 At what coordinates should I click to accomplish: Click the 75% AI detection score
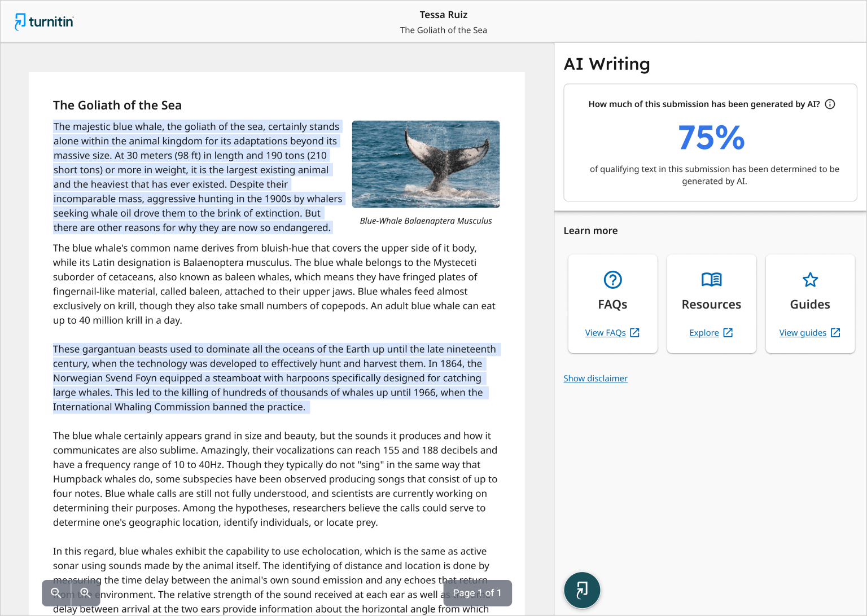(711, 137)
